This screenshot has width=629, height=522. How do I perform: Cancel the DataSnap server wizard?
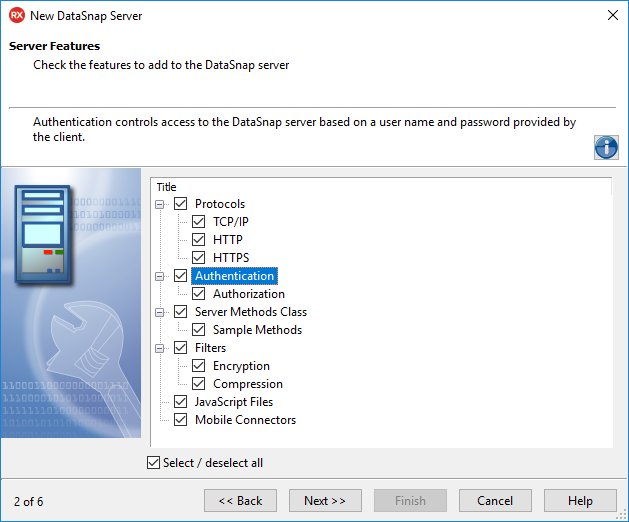click(495, 501)
